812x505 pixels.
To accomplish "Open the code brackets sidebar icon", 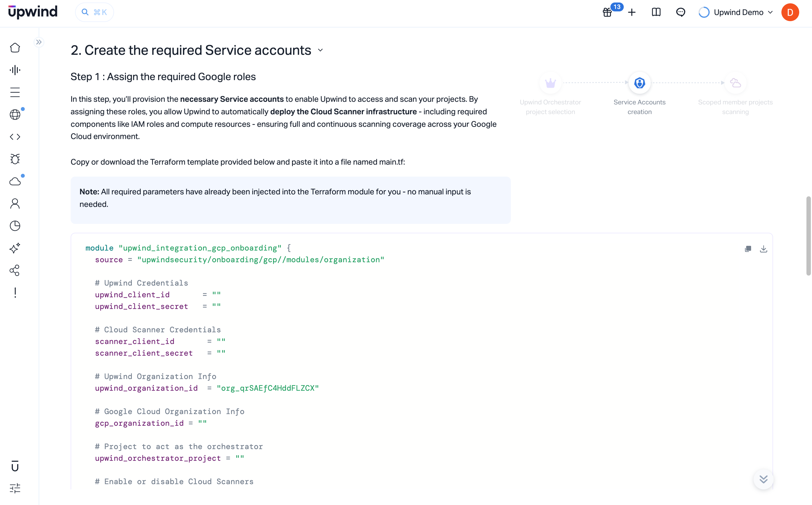I will tap(15, 137).
